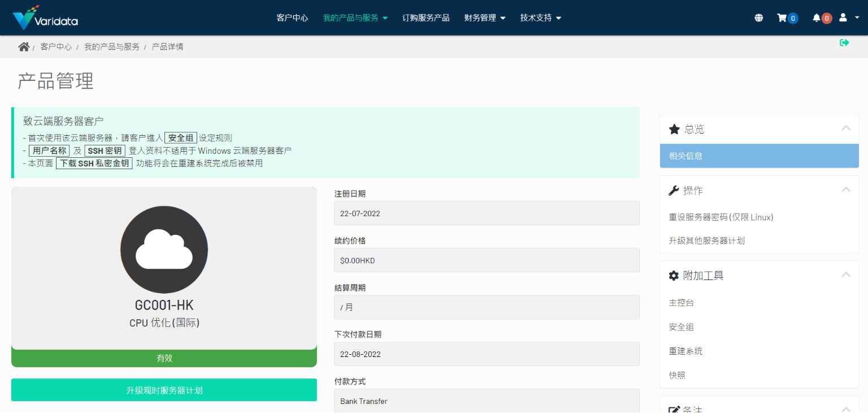Viewport: 868px width, 413px height.
Task: Open the language globe icon
Action: (x=758, y=18)
